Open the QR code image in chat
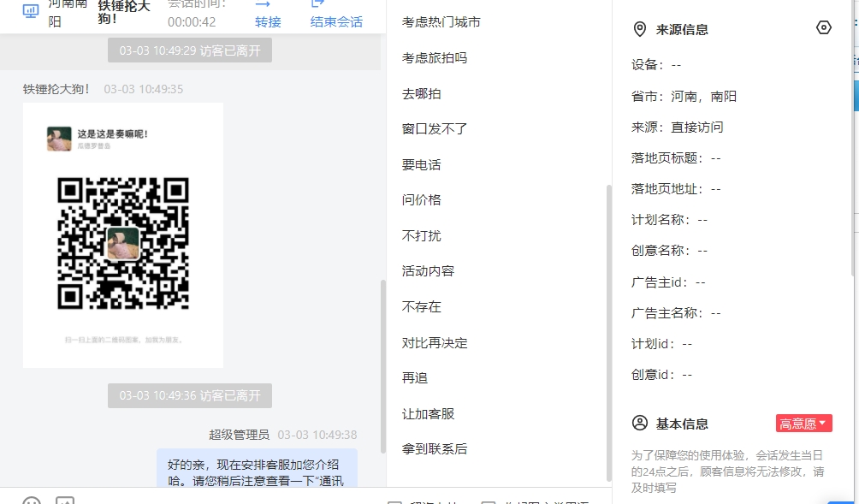Viewport: 859px width, 504px height. point(123,235)
